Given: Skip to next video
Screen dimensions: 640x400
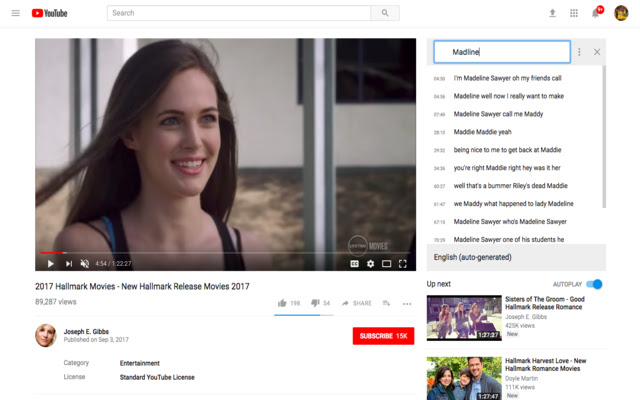Looking at the screenshot, I should 69,264.
